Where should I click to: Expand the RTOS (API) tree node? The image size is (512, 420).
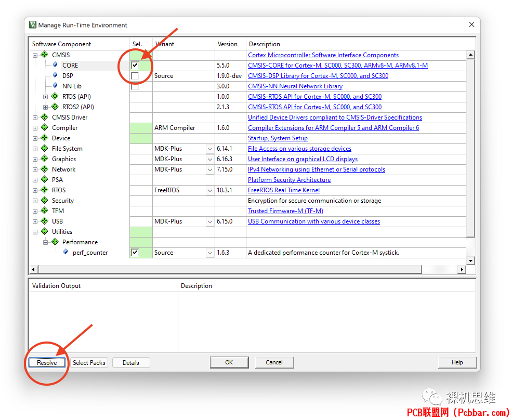pyautogui.click(x=45, y=97)
